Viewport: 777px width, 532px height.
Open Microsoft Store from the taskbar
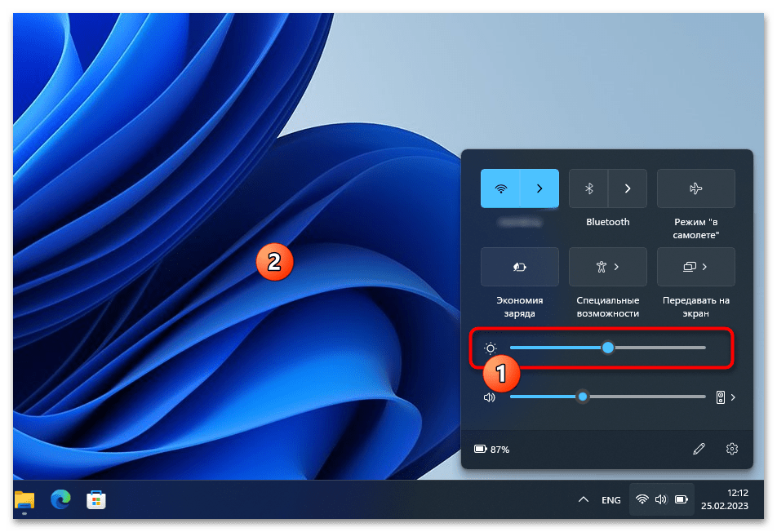96,499
